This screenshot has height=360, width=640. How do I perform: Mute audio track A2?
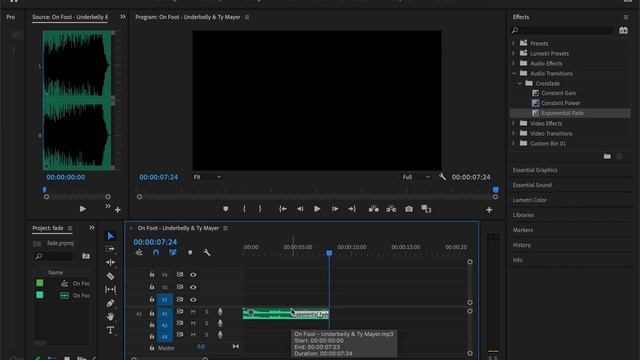pyautogui.click(x=193, y=323)
